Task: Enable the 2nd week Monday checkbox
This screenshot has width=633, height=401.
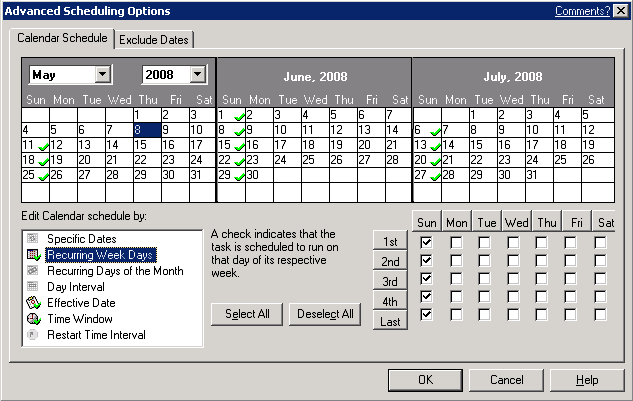Action: point(456,260)
